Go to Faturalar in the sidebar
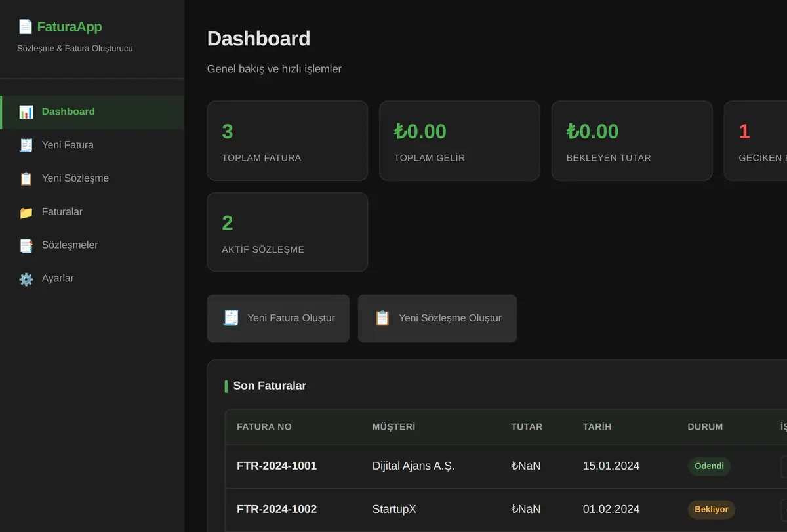Viewport: 787px width, 532px height. pos(92,212)
